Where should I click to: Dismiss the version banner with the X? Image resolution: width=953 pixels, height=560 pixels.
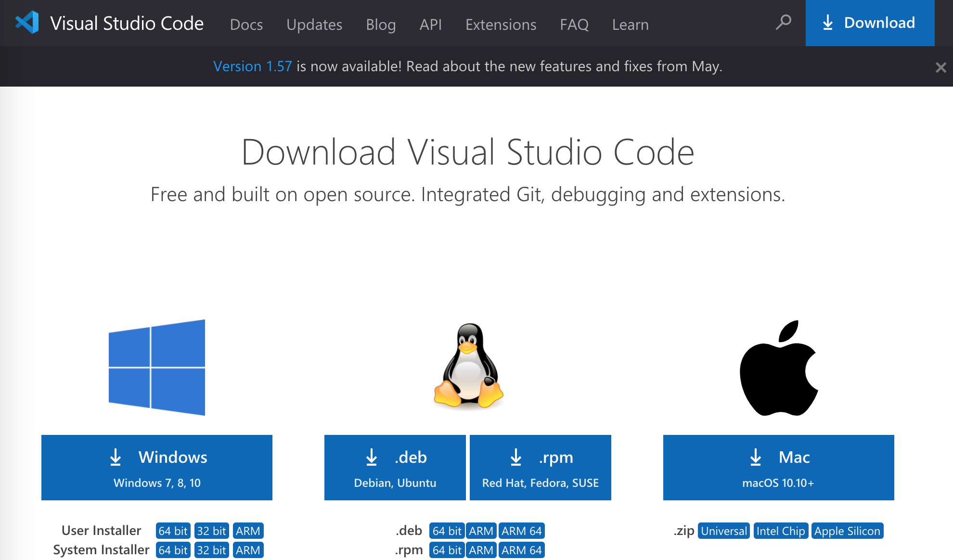coord(940,67)
